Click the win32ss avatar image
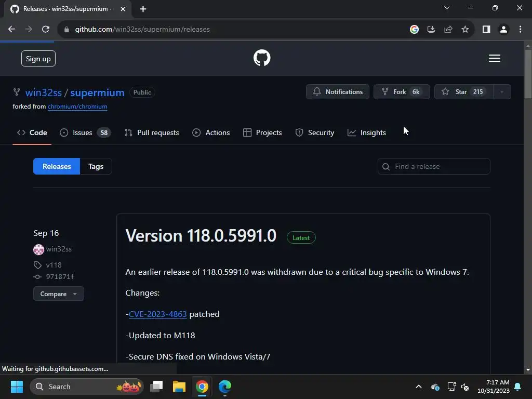 (x=38, y=249)
